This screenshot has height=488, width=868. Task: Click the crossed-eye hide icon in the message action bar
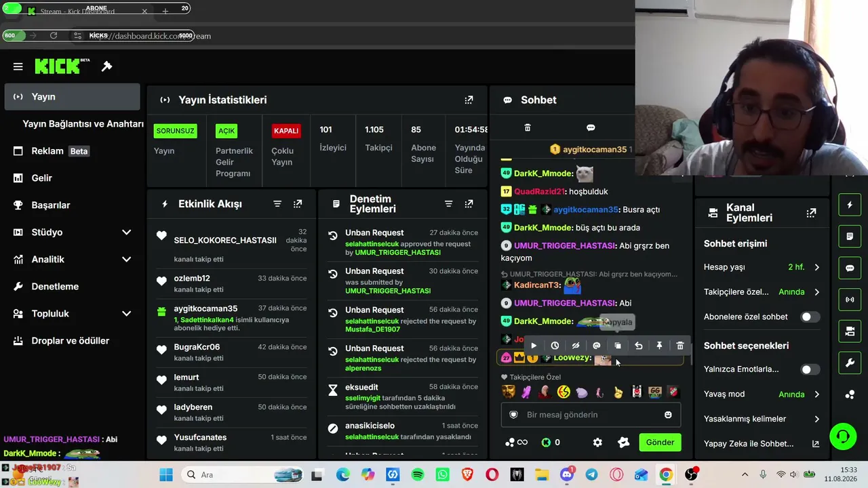[576, 346]
